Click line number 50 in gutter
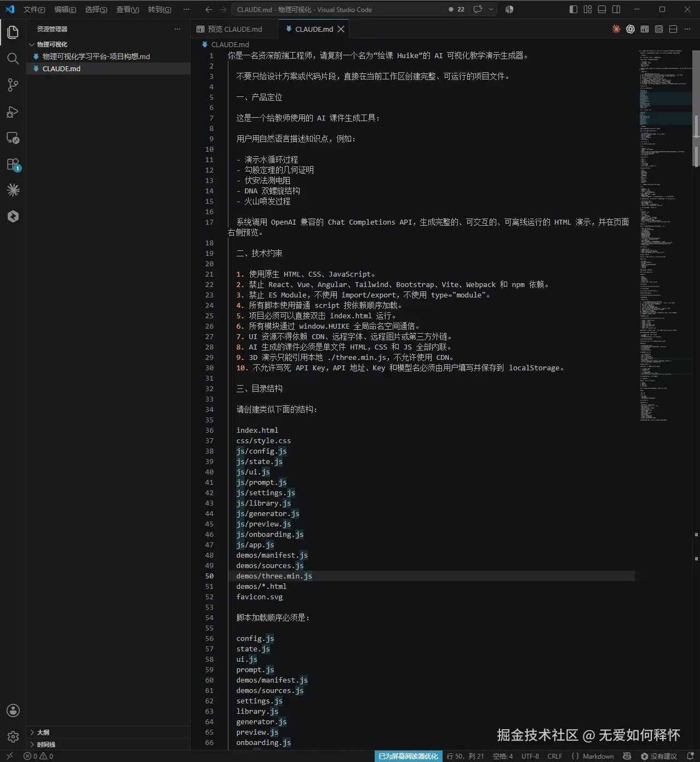The image size is (700, 762). 209,576
